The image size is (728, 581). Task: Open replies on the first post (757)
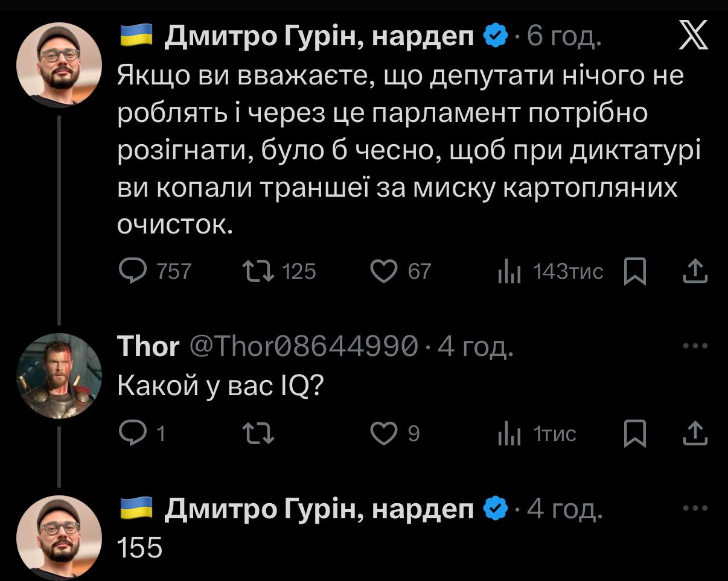click(x=131, y=271)
